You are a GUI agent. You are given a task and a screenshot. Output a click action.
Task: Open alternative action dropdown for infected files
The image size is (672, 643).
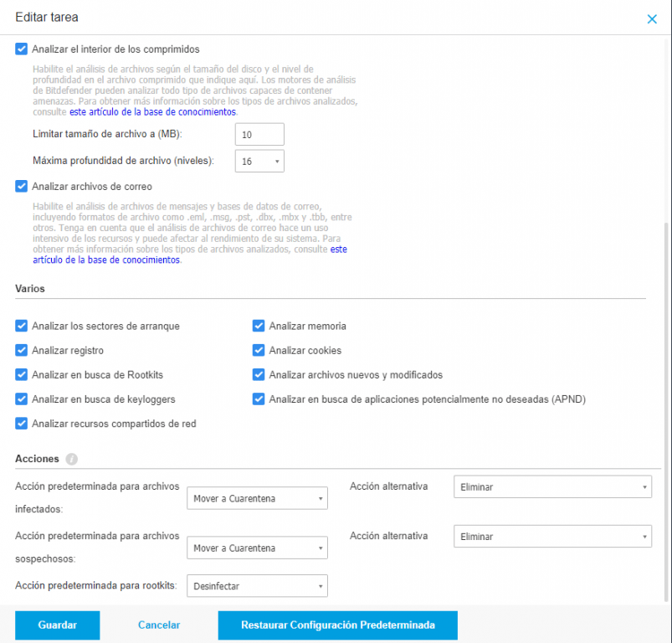tap(552, 486)
